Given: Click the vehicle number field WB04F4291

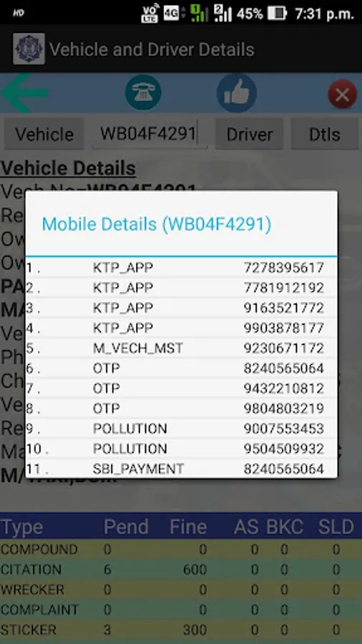Looking at the screenshot, I should click(x=150, y=134).
